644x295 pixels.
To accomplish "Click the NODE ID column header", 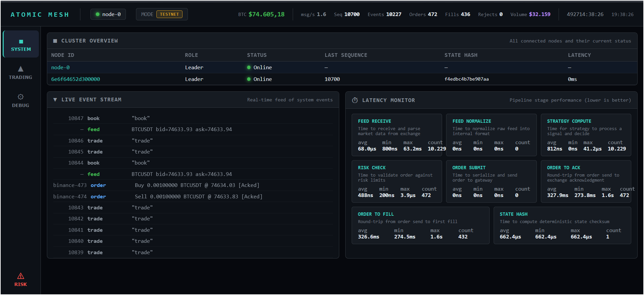I will coord(63,55).
